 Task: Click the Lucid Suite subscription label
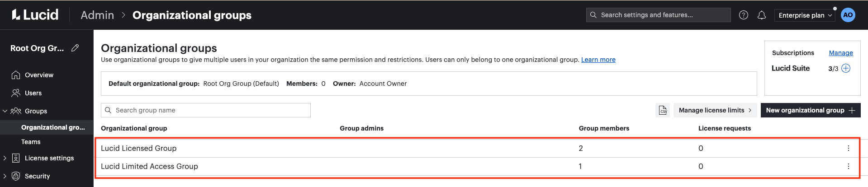[x=791, y=68]
